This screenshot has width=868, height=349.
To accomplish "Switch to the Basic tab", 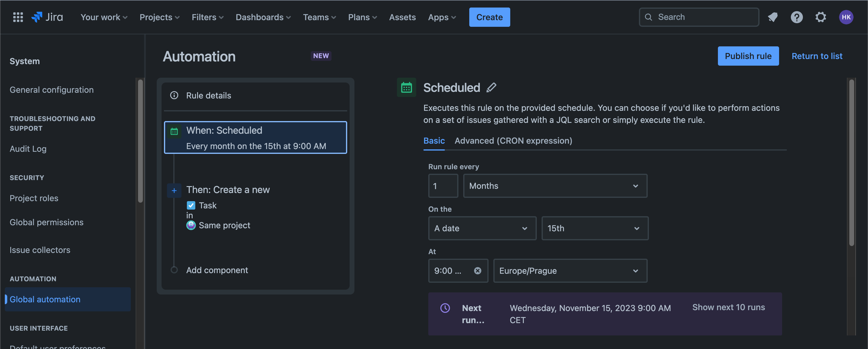I will [x=434, y=141].
